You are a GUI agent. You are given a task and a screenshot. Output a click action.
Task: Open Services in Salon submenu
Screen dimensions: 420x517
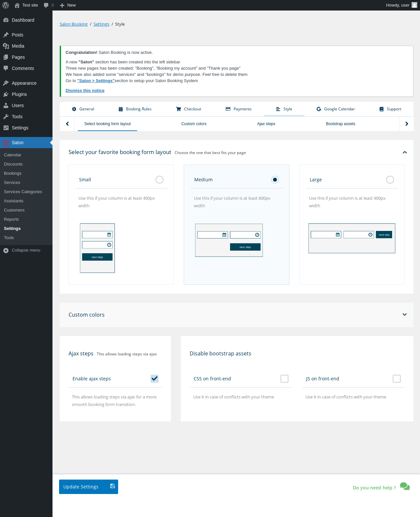point(12,183)
